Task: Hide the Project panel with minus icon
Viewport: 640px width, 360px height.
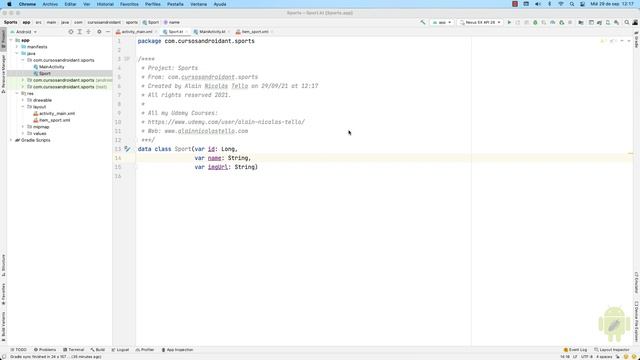Action: point(108,31)
